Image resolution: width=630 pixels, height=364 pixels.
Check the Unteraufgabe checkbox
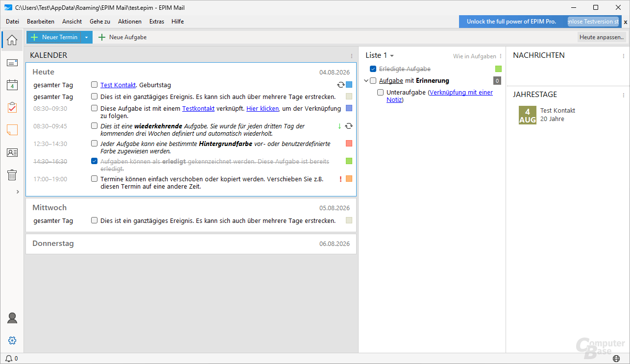381,93
